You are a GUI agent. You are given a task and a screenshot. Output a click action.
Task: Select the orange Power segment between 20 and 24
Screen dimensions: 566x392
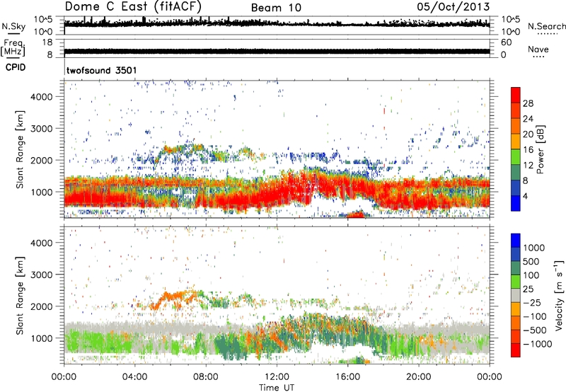point(516,126)
